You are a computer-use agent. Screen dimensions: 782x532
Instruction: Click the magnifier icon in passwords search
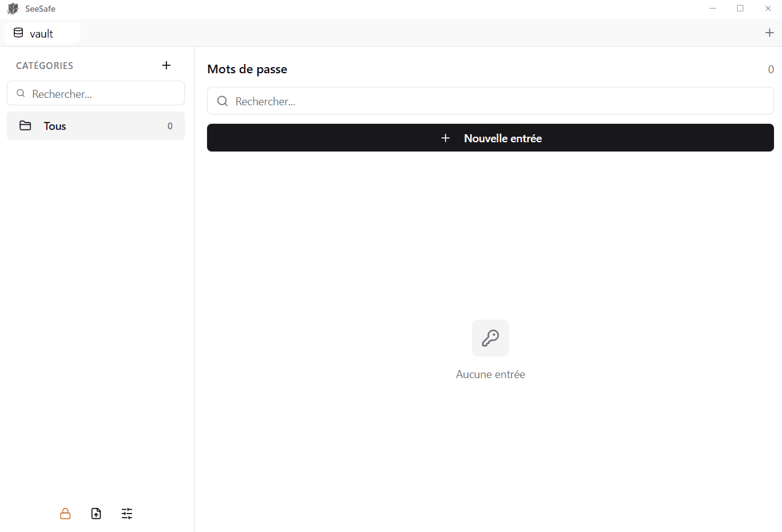(x=222, y=101)
